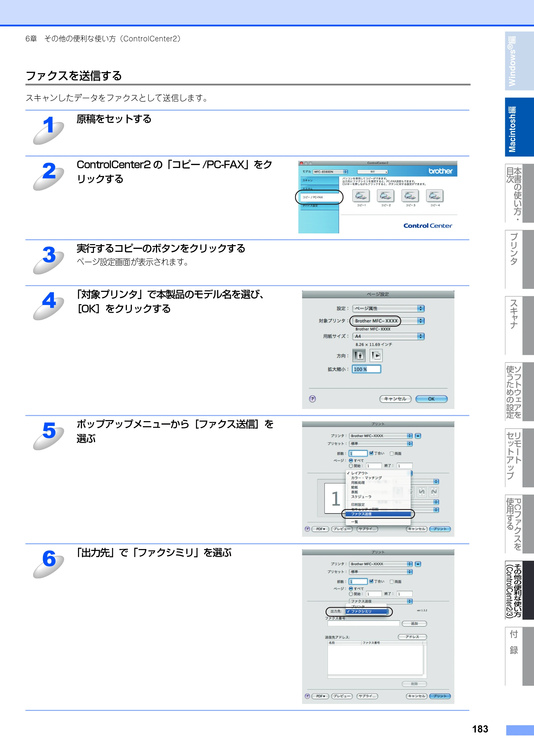Select コピー / PC-FAX in ControlCenter2 sidebar
The image size is (534, 756).
319,197
